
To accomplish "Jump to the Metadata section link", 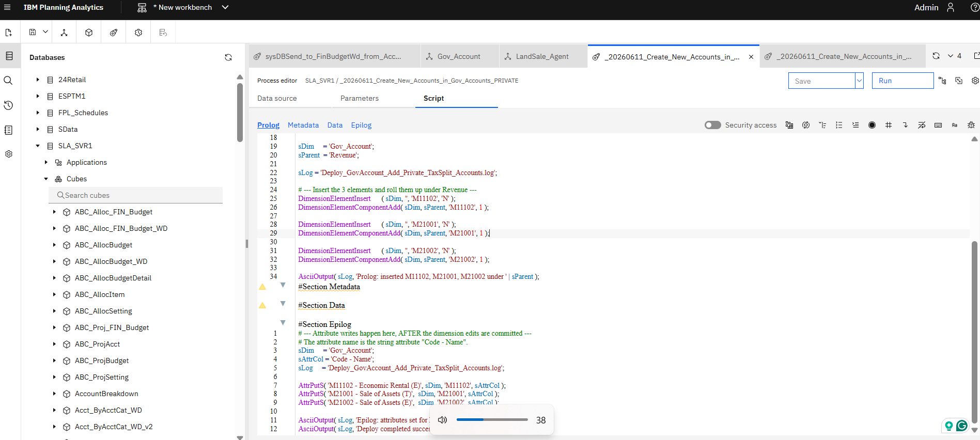I will coord(303,125).
